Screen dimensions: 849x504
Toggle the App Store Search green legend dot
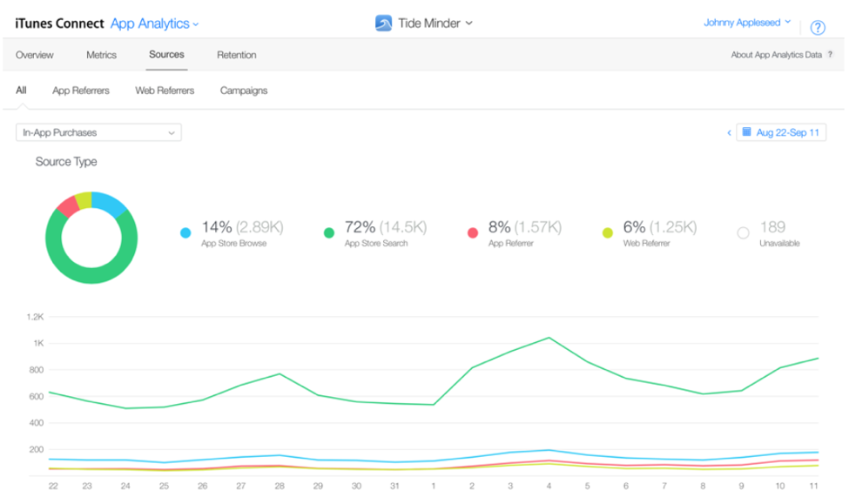pyautogui.click(x=328, y=232)
